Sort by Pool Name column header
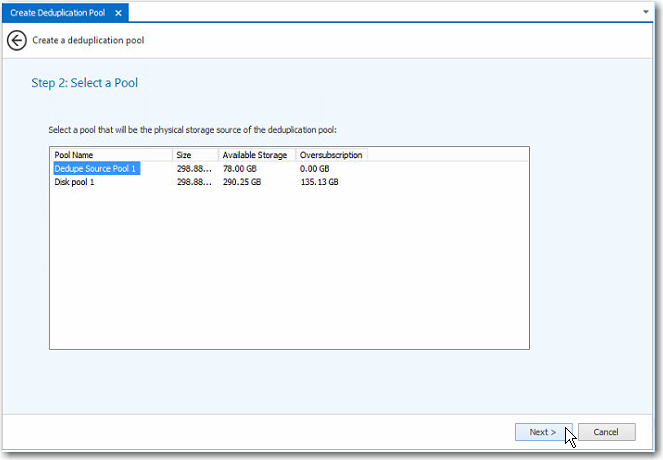Viewport: 663px width, 460px height. pos(111,155)
